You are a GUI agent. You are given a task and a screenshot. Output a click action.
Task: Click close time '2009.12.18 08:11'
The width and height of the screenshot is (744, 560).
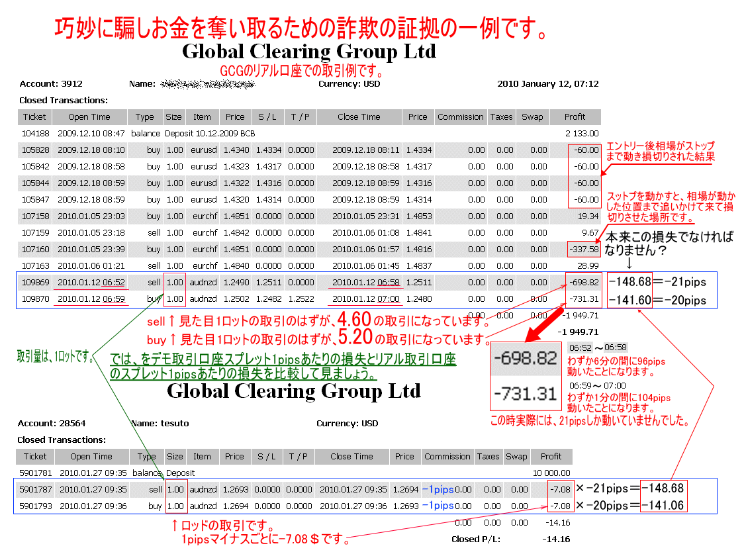click(x=366, y=150)
